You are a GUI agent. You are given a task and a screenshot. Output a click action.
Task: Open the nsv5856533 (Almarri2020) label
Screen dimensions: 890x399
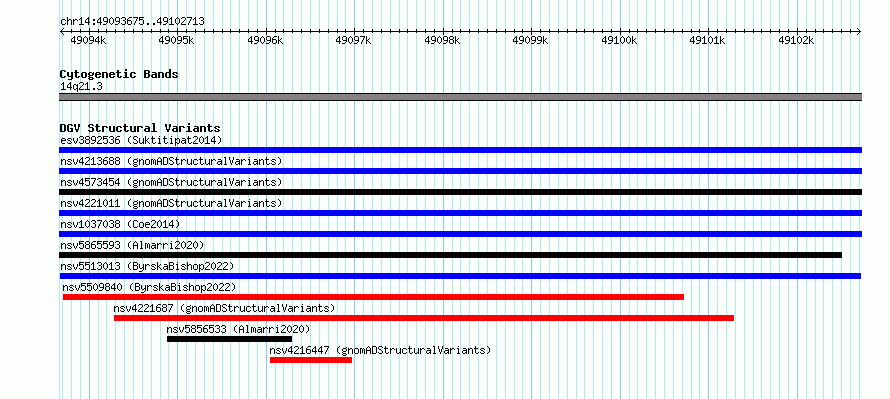tap(238, 329)
